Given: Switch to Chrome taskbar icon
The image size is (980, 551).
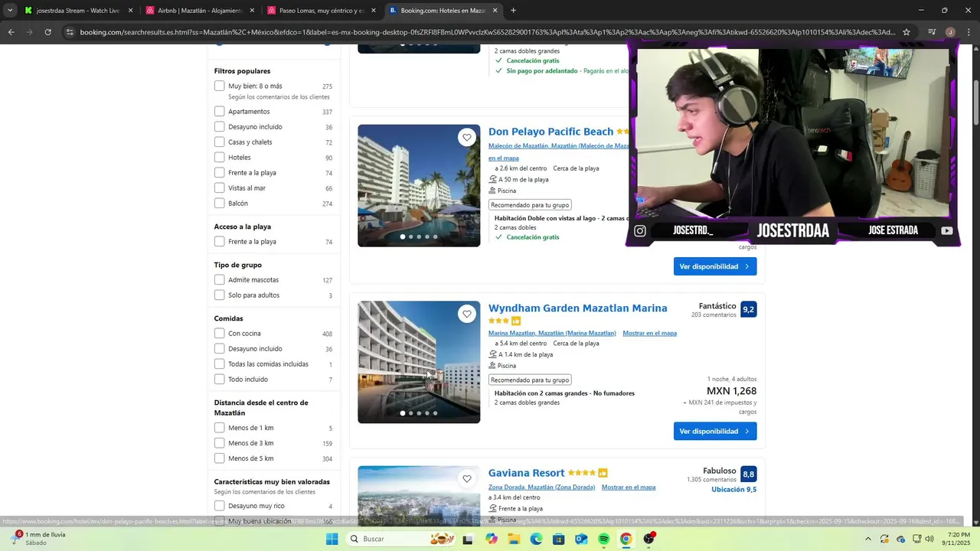Looking at the screenshot, I should pos(626,539).
